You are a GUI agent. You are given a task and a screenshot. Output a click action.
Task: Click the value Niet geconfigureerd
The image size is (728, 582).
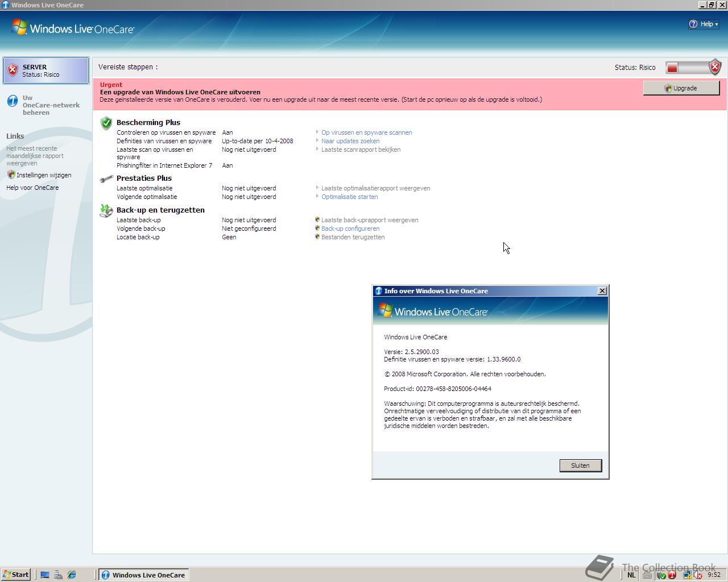[249, 228]
